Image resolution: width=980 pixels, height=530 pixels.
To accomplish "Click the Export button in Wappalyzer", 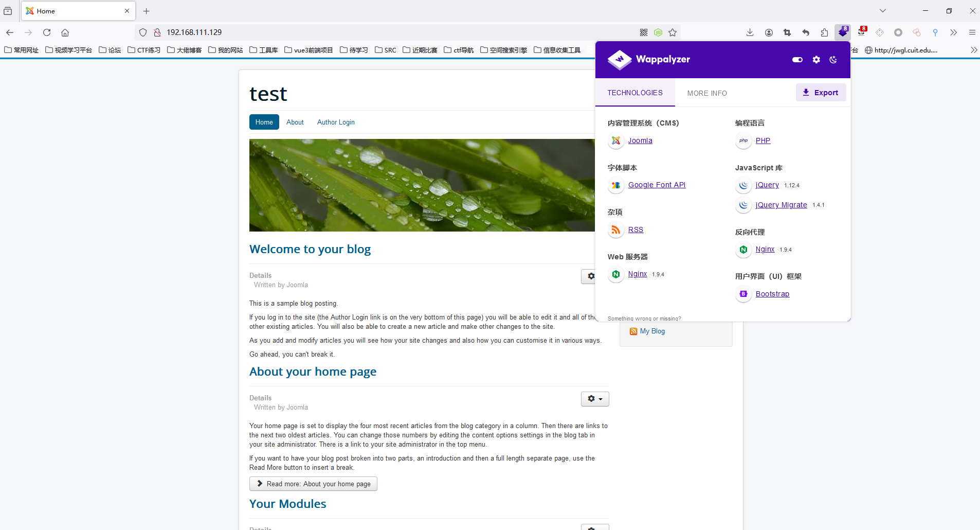I will pos(821,93).
